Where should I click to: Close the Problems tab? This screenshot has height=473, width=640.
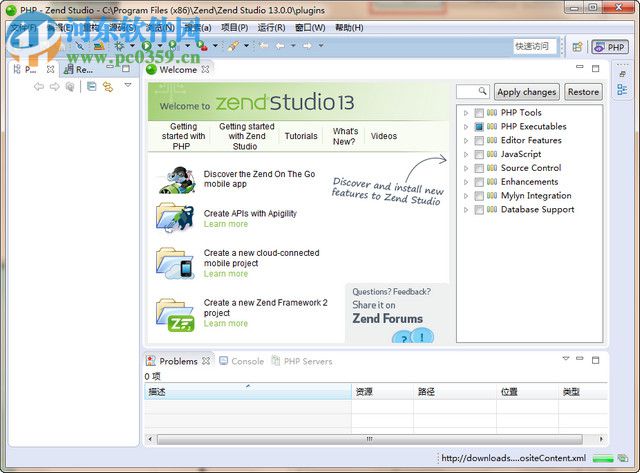(x=206, y=361)
